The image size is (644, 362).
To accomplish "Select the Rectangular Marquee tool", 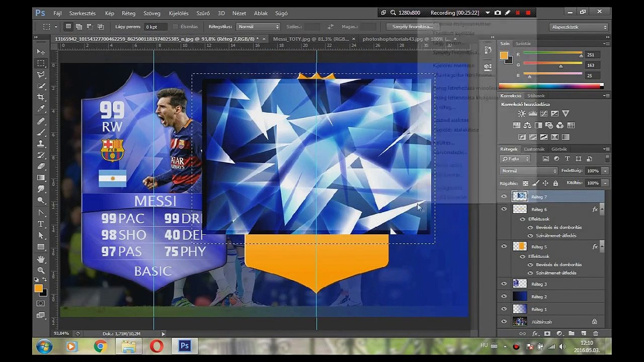I will coord(41,63).
